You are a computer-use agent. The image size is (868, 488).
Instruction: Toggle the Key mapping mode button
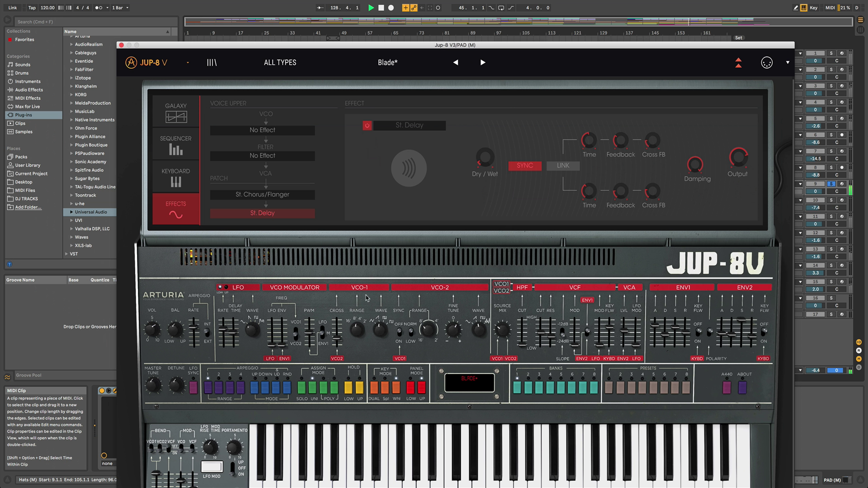pyautogui.click(x=813, y=8)
